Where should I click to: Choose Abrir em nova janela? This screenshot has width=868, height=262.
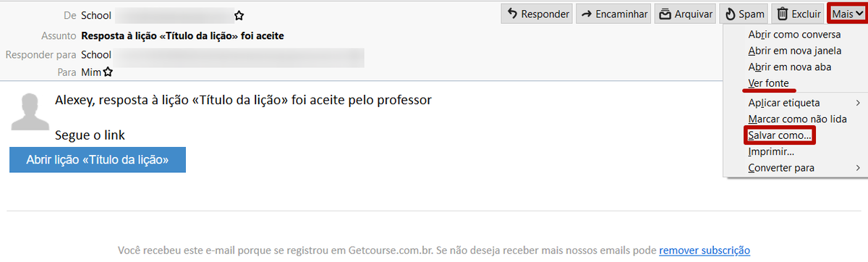coord(794,51)
